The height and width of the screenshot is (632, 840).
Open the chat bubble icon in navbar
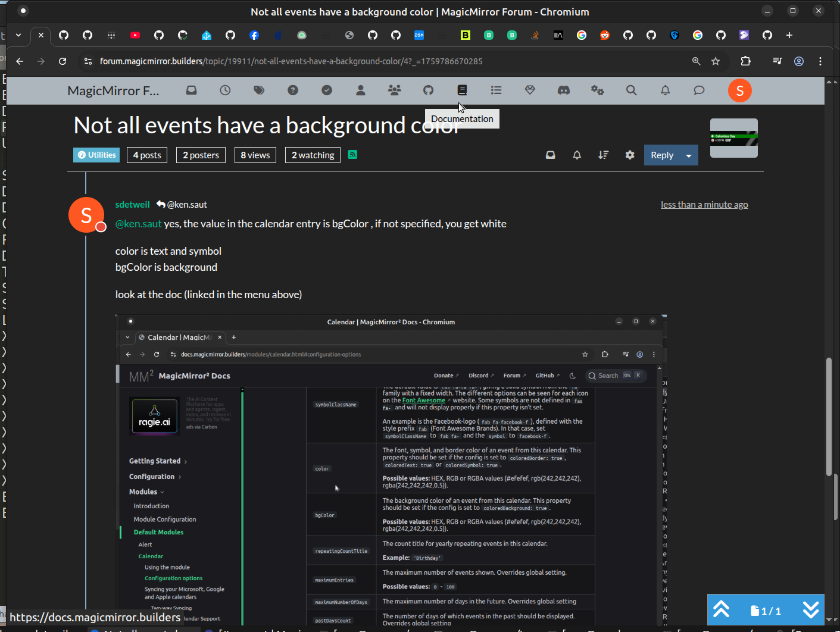[699, 90]
